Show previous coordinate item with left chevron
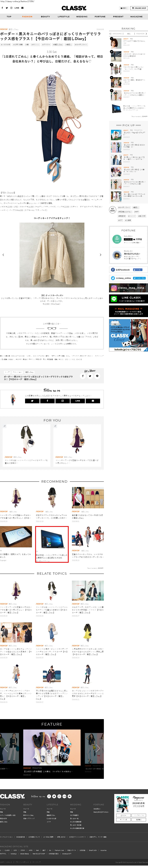The width and height of the screenshot is (148, 868). click(x=3, y=255)
